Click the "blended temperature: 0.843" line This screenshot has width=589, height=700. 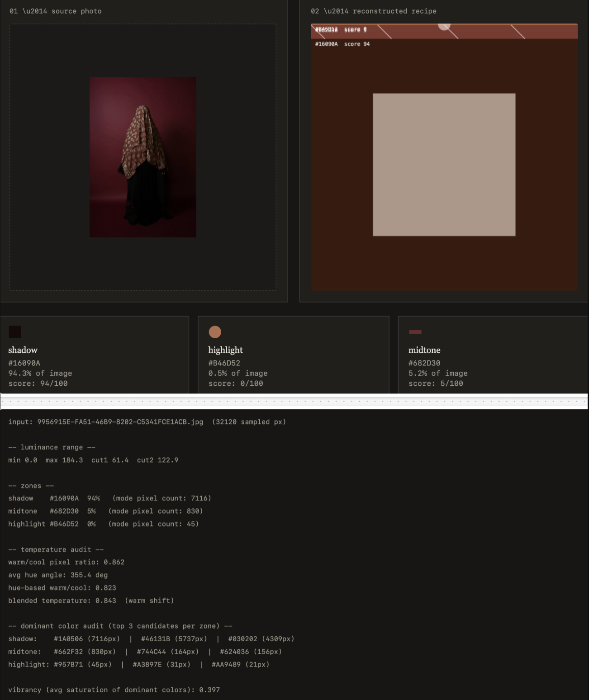click(x=91, y=601)
